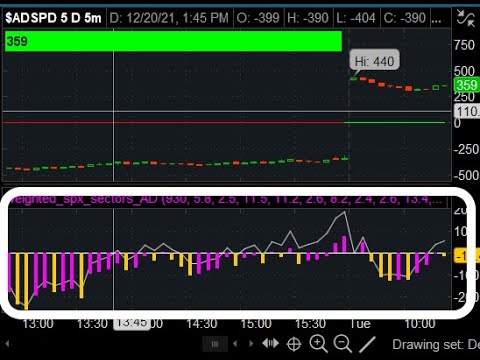Screen dimensions: 480x360
Task: Click the 110 cursor price tag
Action: [x=467, y=111]
